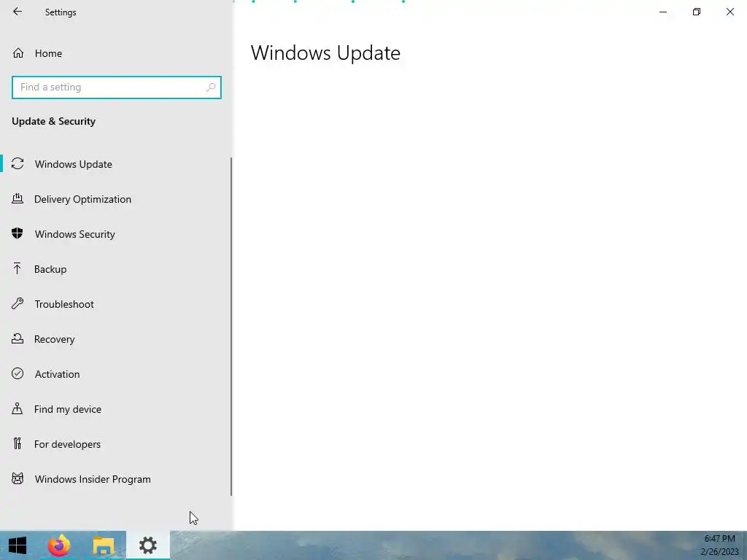
Task: Select the Troubleshoot section
Action: click(115, 304)
